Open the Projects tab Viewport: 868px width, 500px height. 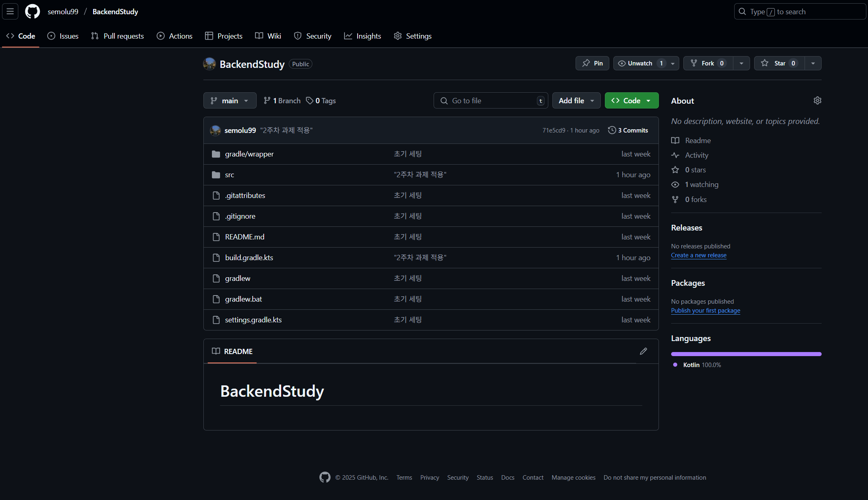point(224,36)
